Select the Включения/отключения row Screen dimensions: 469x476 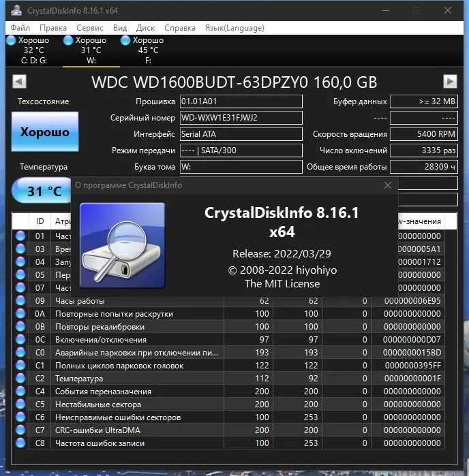tap(228, 339)
